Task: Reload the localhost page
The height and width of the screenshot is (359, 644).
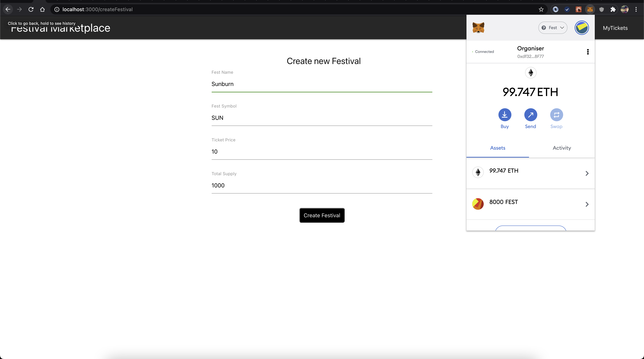Action: pyautogui.click(x=31, y=10)
